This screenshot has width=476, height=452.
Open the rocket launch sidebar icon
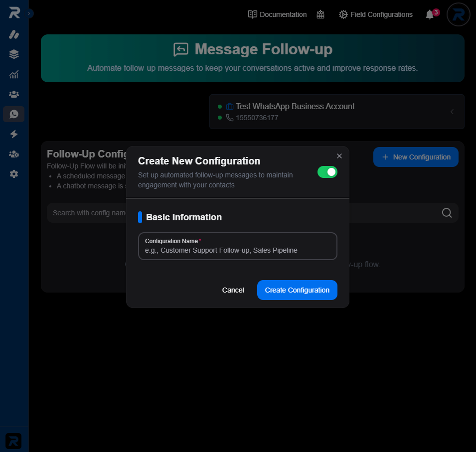14,34
